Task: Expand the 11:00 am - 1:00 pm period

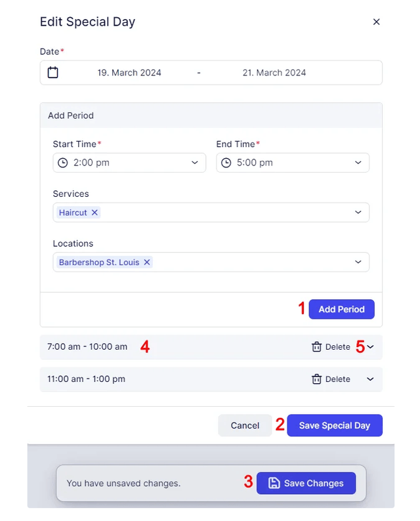Action: pyautogui.click(x=370, y=379)
